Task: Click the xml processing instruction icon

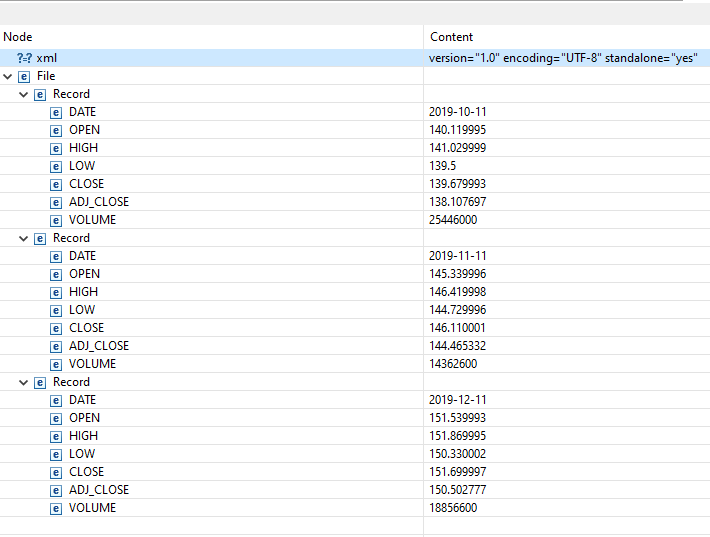Action: pyautogui.click(x=24, y=58)
